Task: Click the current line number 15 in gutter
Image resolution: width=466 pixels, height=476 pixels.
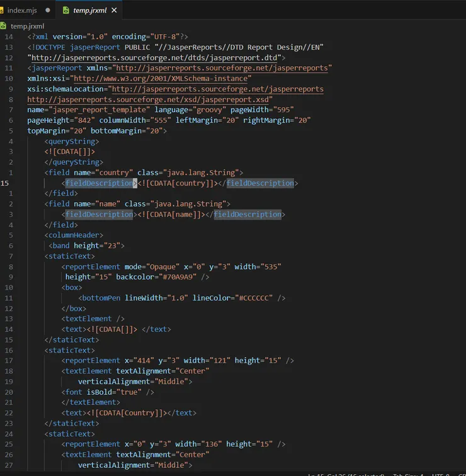Action: click(4, 183)
